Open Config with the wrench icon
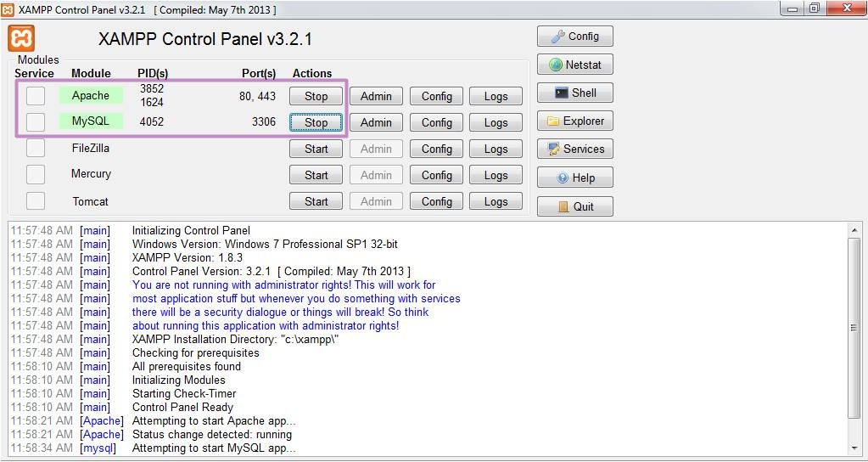 click(x=574, y=37)
